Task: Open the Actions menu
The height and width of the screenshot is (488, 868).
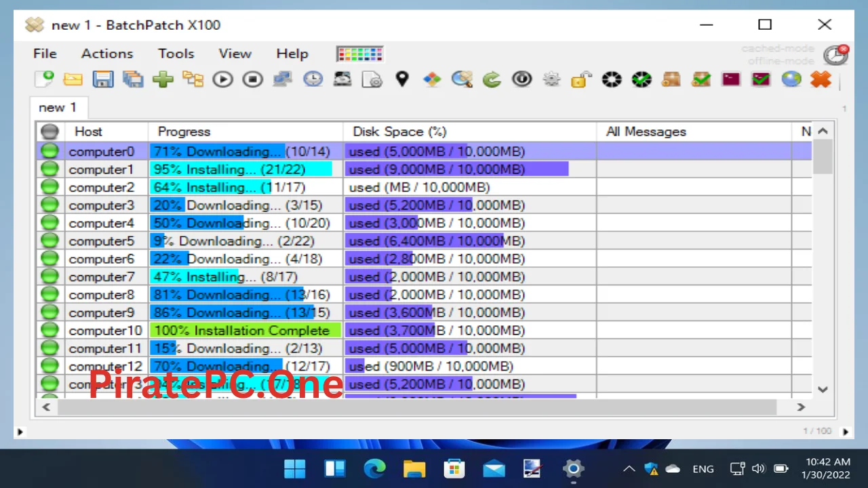Action: click(x=107, y=54)
